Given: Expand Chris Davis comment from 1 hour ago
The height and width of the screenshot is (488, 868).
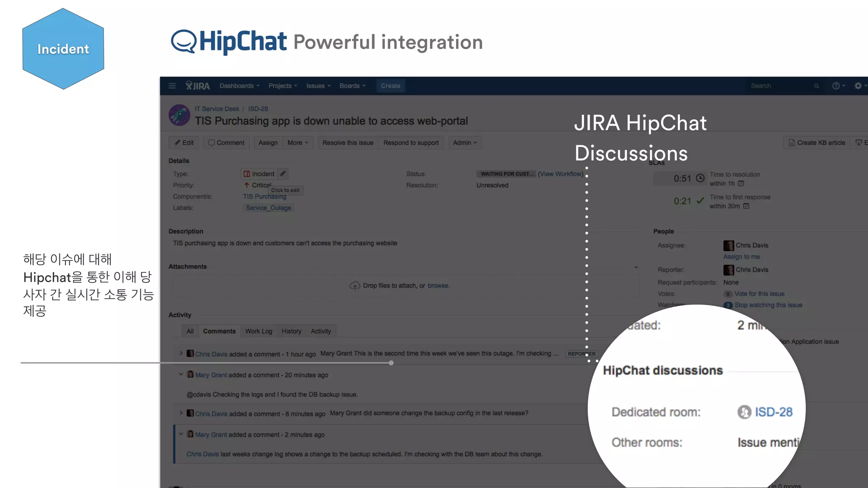Looking at the screenshot, I should pos(181,353).
